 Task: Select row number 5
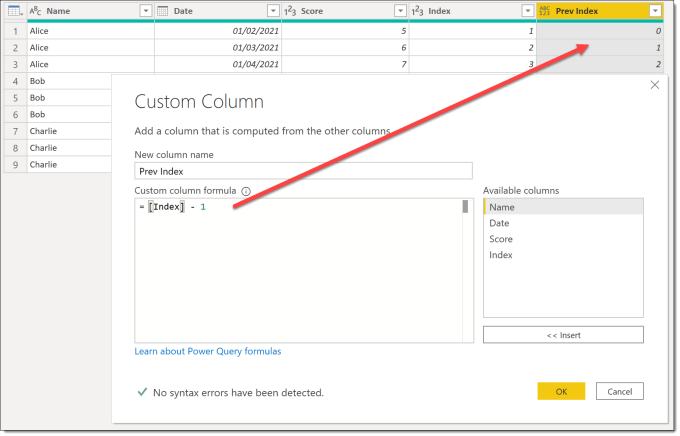[16, 98]
